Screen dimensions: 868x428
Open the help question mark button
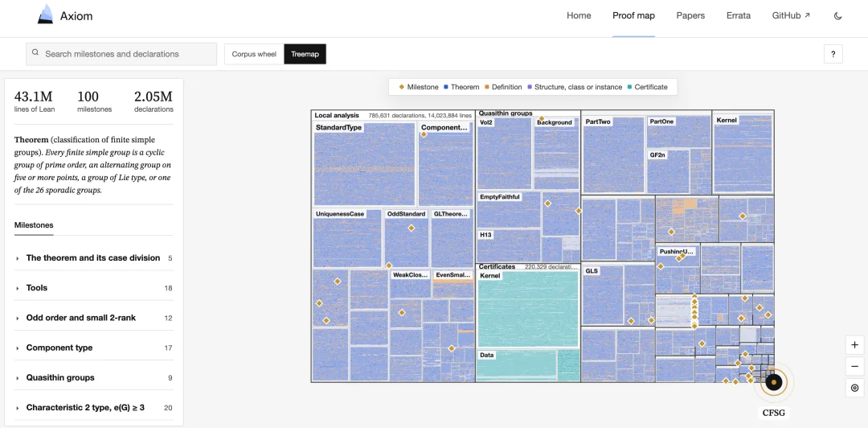[833, 55]
